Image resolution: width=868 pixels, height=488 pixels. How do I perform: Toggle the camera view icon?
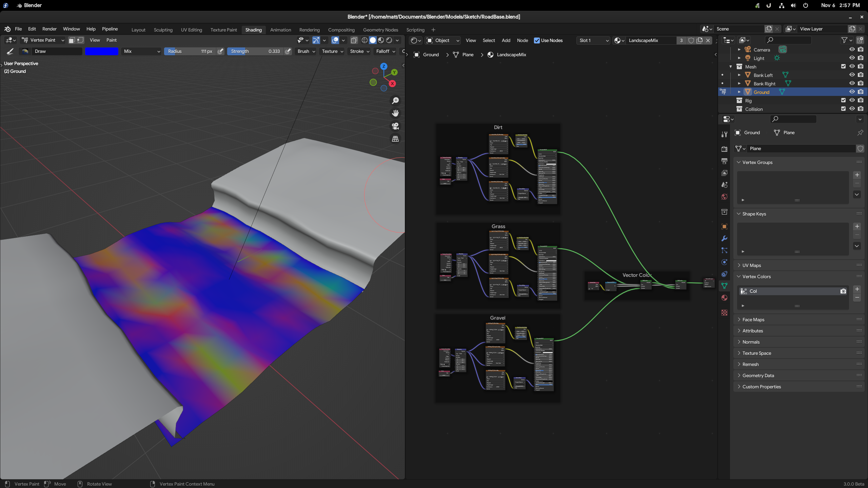tap(395, 126)
